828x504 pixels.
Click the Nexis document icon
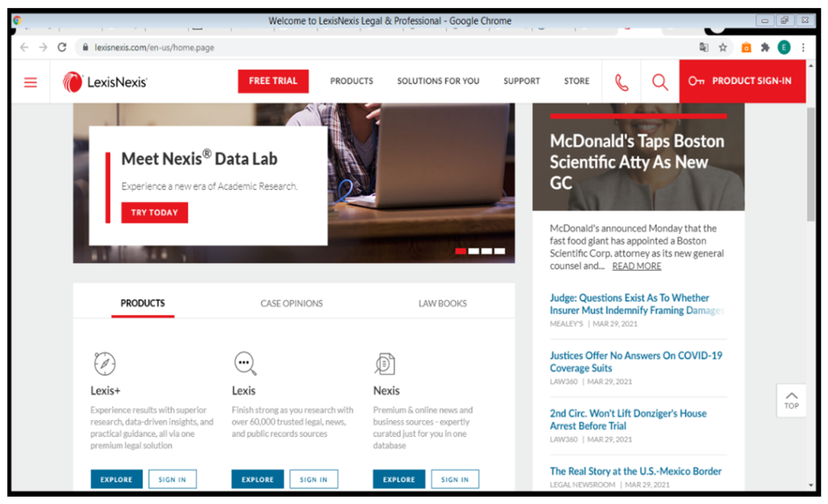[385, 363]
